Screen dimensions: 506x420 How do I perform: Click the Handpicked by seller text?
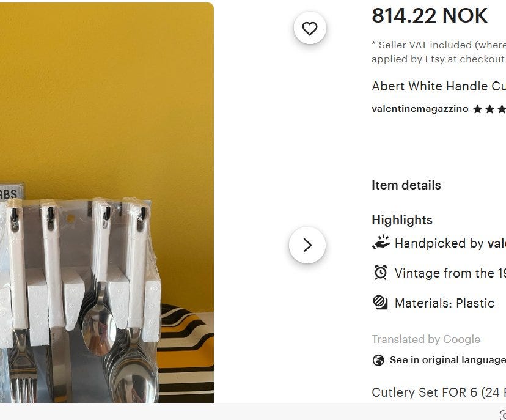[450, 243]
